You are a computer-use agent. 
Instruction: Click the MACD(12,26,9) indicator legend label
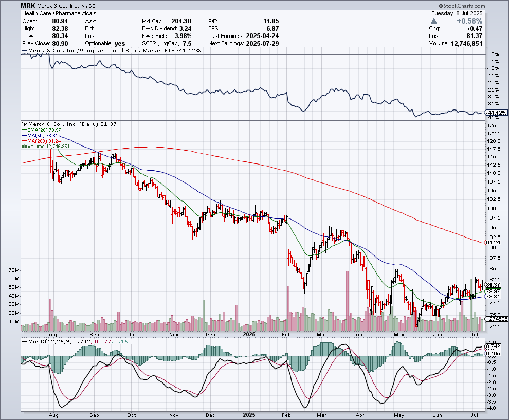coord(50,342)
